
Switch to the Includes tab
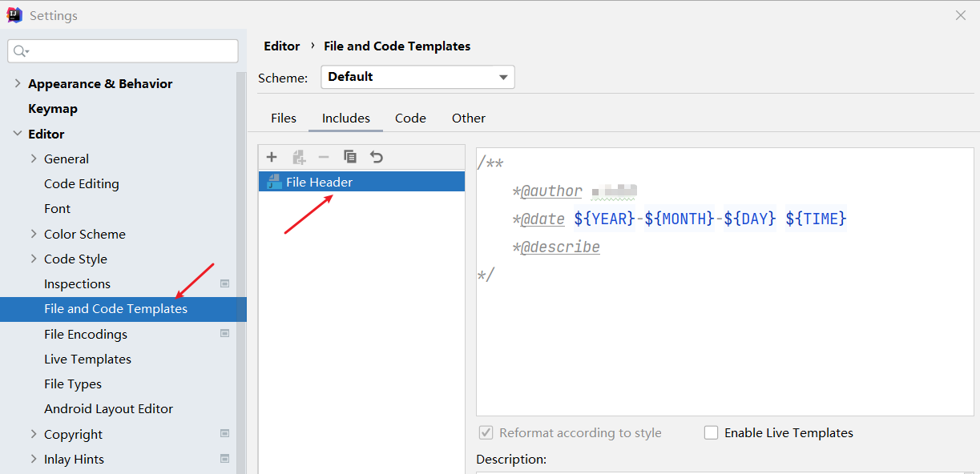346,118
